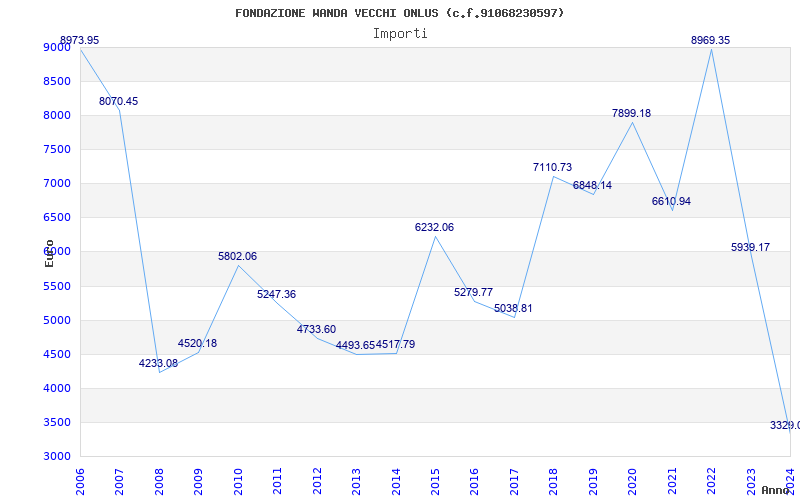Click the x-axis year label 2020
Screen dimensions: 800x500
(633, 482)
